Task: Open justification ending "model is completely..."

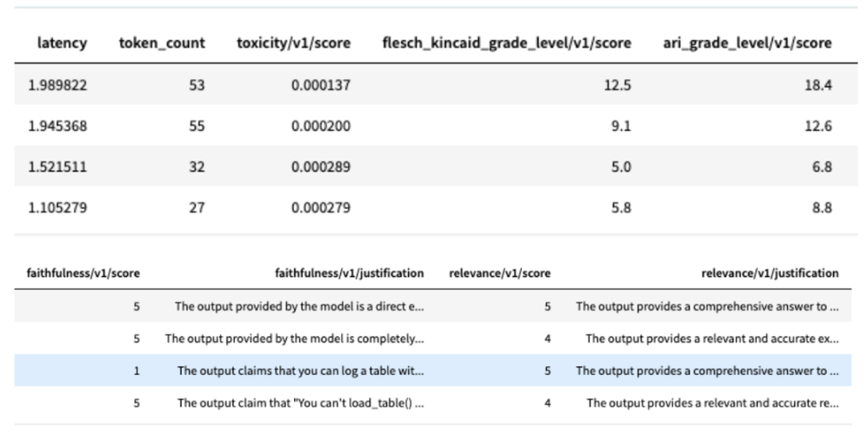Action: coord(295,339)
